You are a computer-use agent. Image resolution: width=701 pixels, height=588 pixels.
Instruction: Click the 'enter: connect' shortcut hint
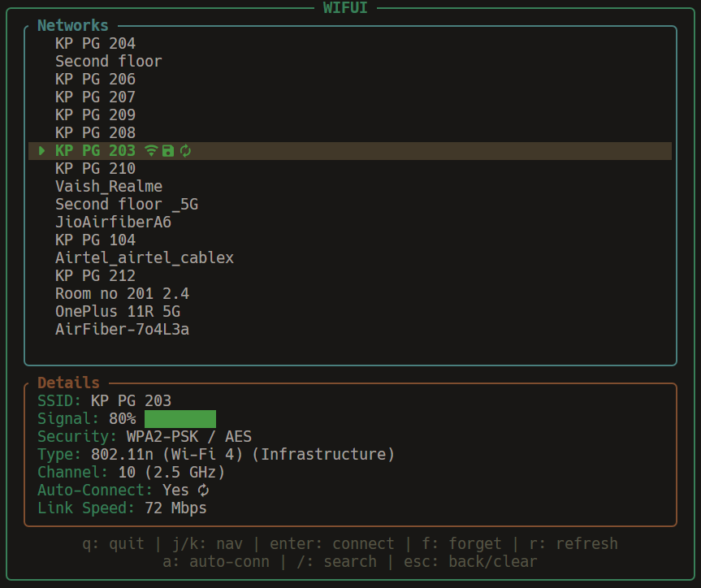(x=331, y=544)
